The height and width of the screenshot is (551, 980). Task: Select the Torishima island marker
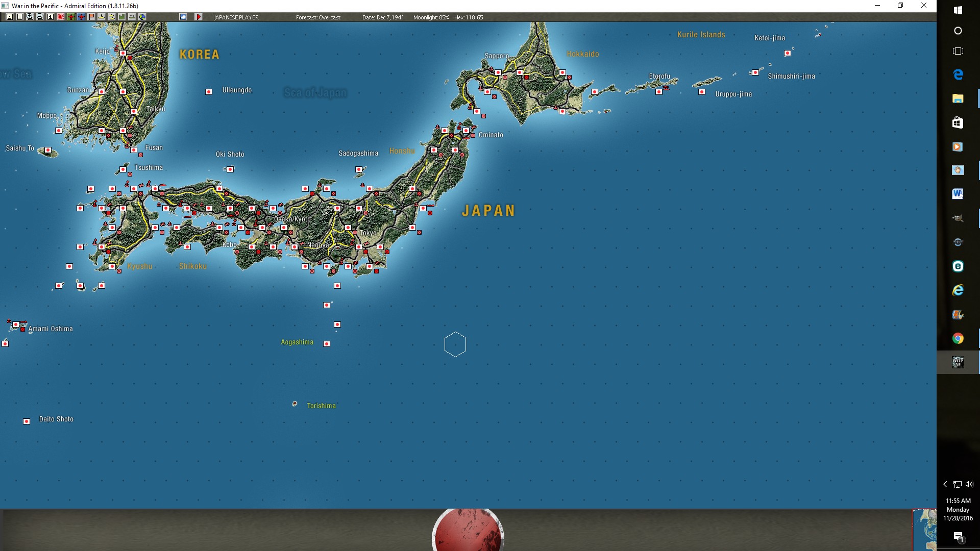coord(295,404)
